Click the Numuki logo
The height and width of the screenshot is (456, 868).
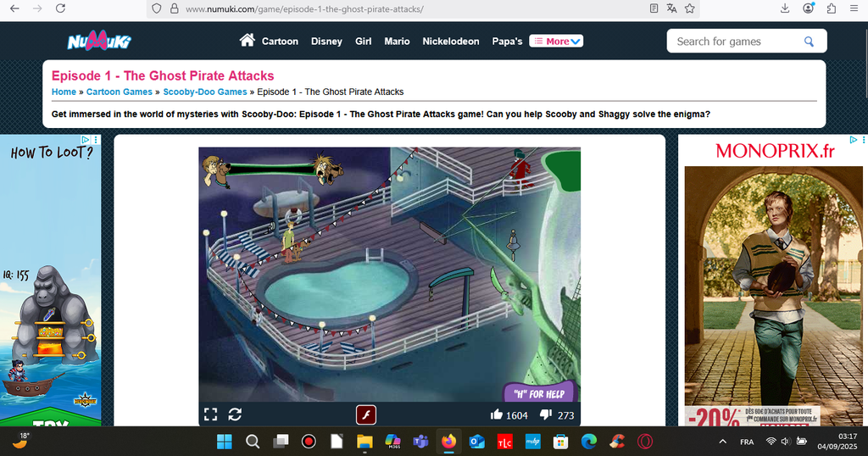(99, 41)
